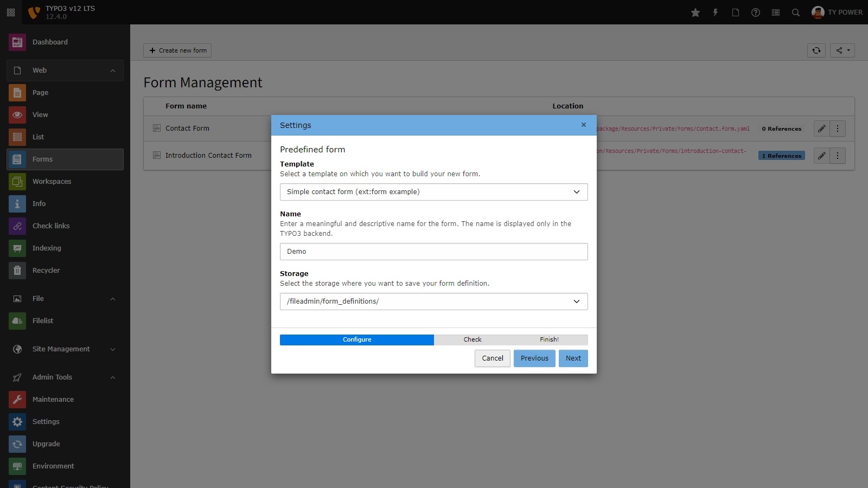Collapse the File module group

click(x=65, y=299)
